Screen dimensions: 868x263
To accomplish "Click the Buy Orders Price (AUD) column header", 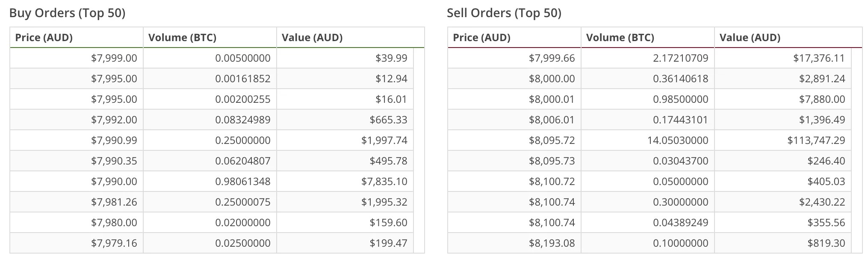I will click(x=44, y=38).
